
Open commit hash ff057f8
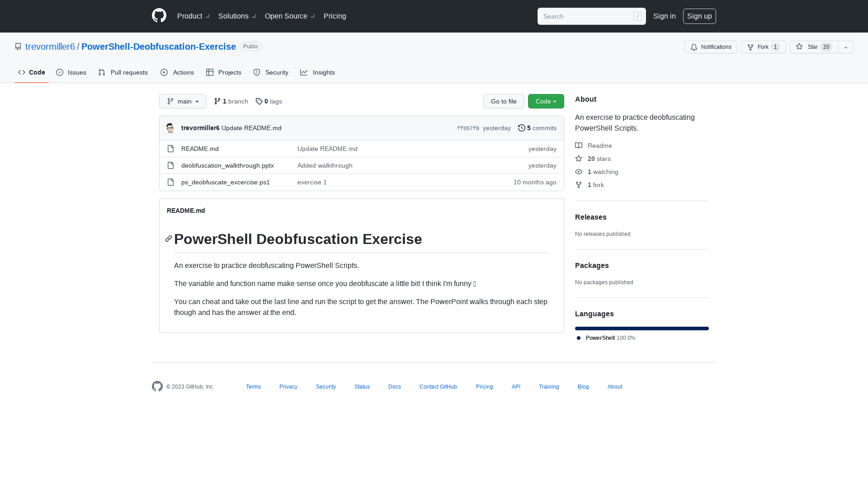click(468, 128)
